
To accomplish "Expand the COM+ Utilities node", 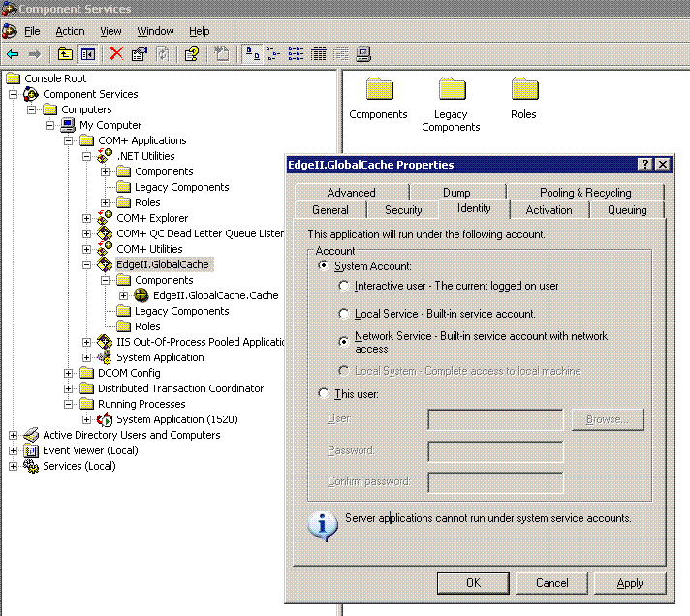I will click(86, 249).
